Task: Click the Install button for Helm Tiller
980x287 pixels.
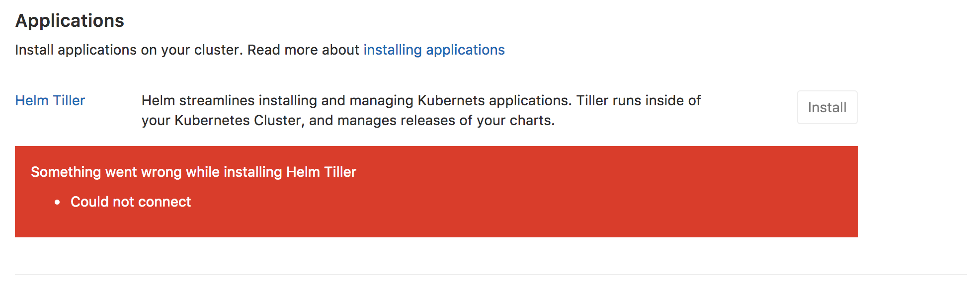Action: pos(827,107)
